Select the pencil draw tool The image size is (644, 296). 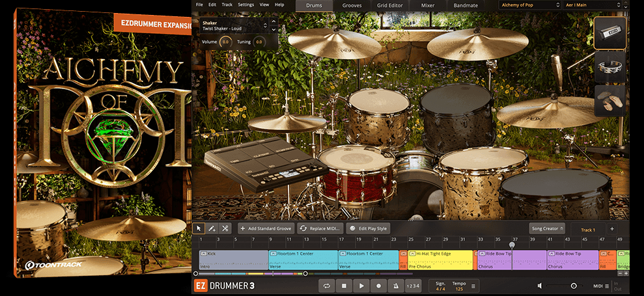[x=212, y=228]
